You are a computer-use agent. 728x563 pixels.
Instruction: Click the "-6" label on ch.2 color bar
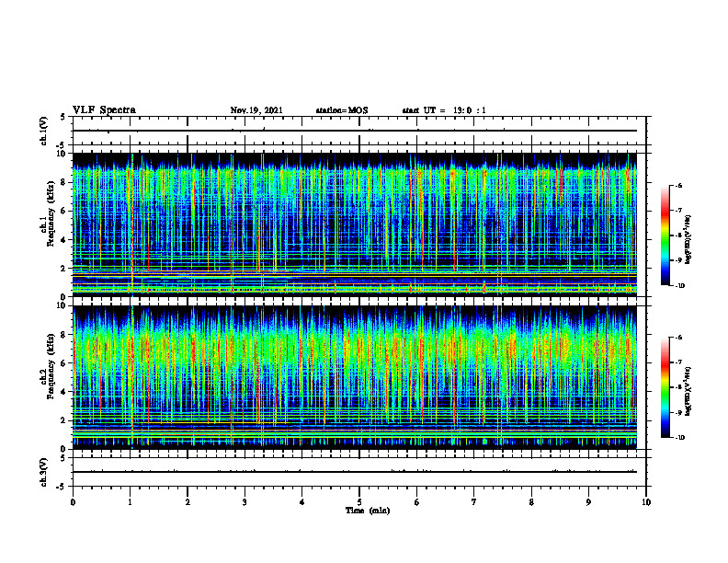677,338
